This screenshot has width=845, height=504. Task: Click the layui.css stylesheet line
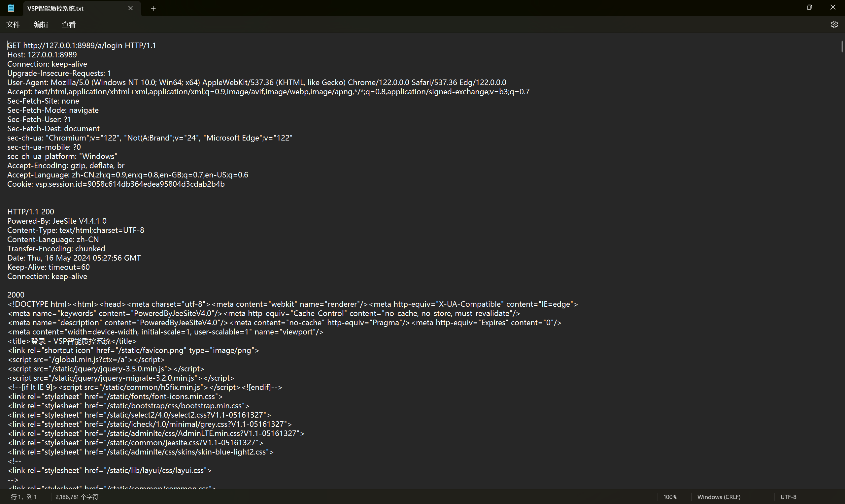[x=109, y=471]
